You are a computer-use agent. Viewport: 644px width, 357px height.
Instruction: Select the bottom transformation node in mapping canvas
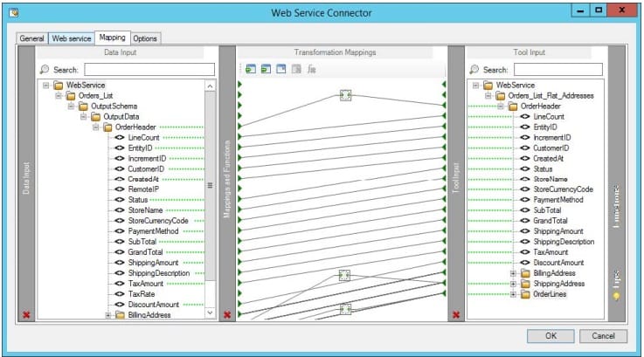tap(345, 309)
